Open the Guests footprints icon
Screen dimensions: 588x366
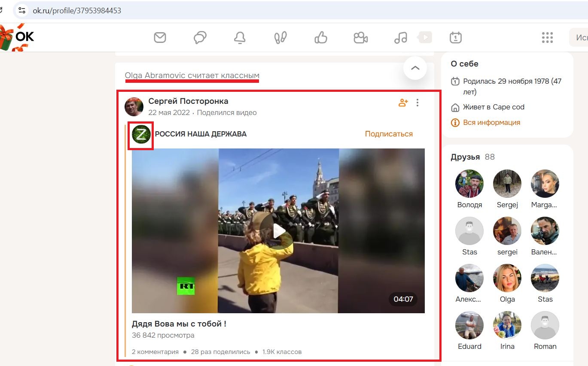(x=280, y=38)
